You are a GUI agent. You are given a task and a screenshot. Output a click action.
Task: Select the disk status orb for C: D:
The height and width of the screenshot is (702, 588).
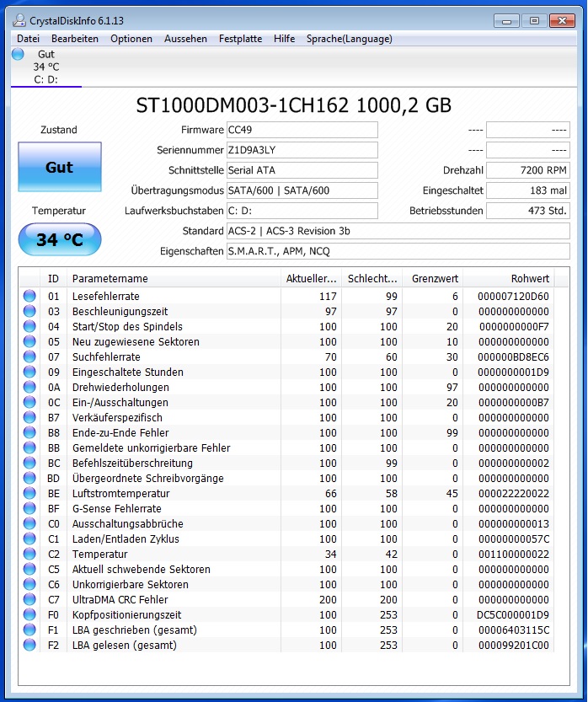point(18,54)
